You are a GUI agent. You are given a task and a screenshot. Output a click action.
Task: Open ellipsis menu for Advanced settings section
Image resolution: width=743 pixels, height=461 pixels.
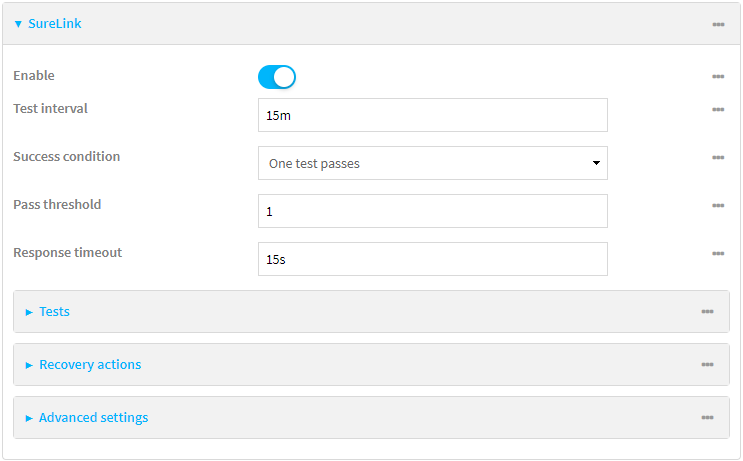[x=707, y=418]
